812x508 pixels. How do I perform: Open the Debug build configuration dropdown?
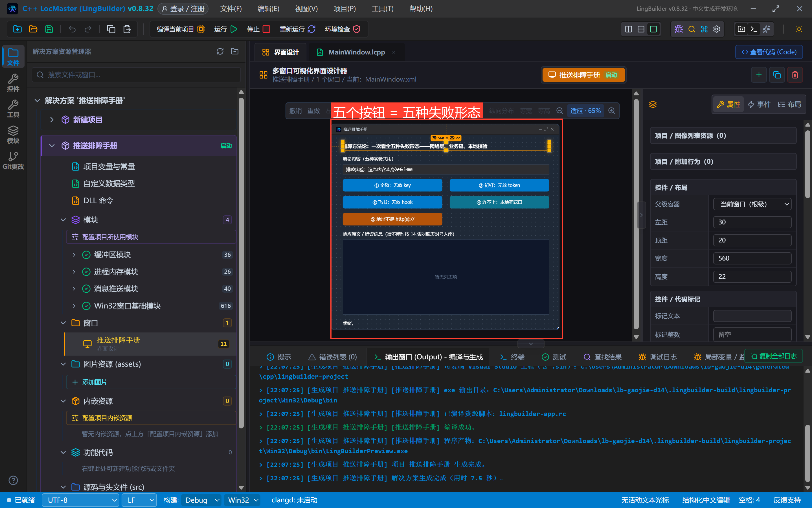click(201, 500)
